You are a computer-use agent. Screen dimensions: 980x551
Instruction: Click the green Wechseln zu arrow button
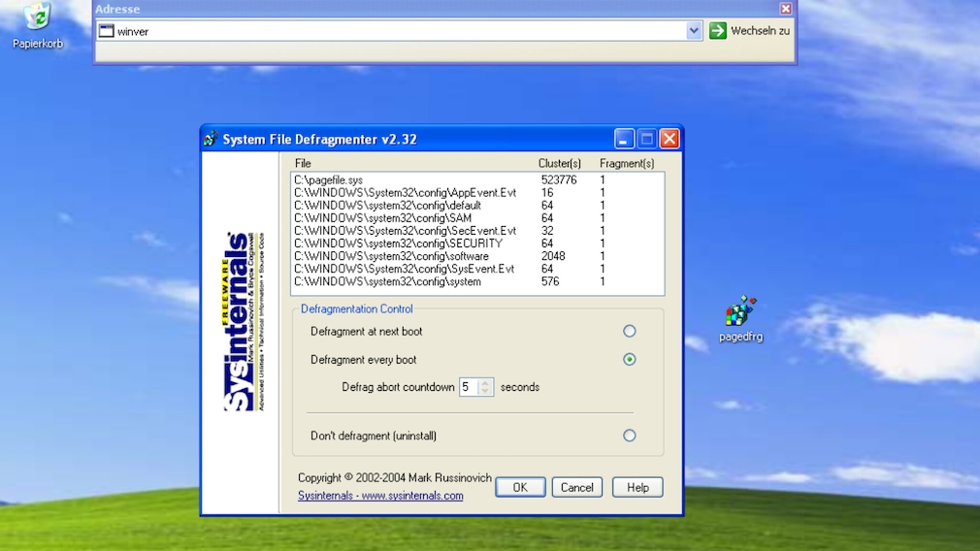(718, 31)
